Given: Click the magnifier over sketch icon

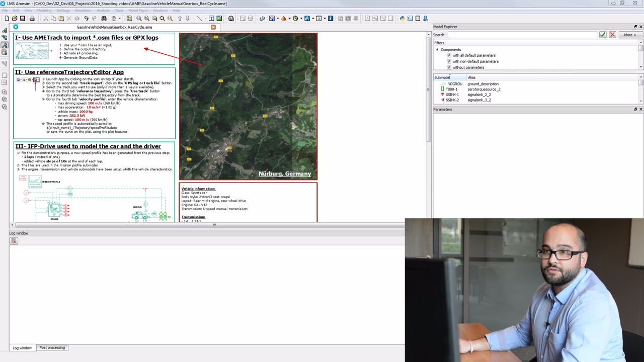Looking at the screenshot, I should (x=129, y=18).
